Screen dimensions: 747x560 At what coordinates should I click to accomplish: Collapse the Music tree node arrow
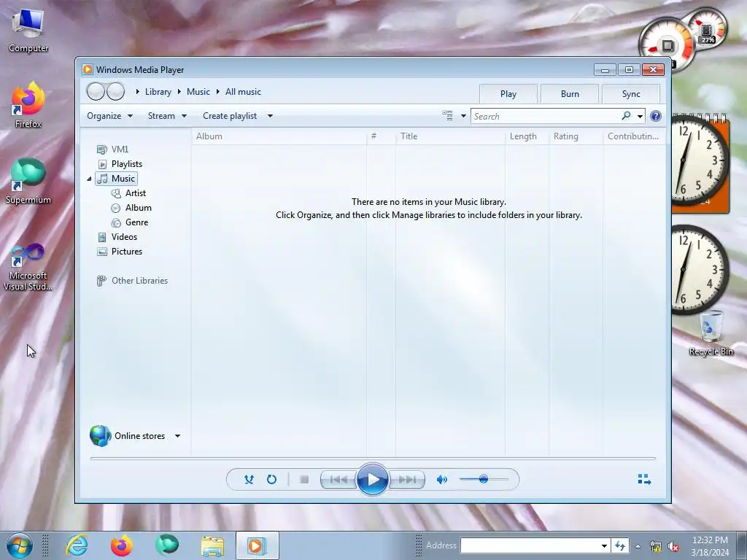pos(89,179)
